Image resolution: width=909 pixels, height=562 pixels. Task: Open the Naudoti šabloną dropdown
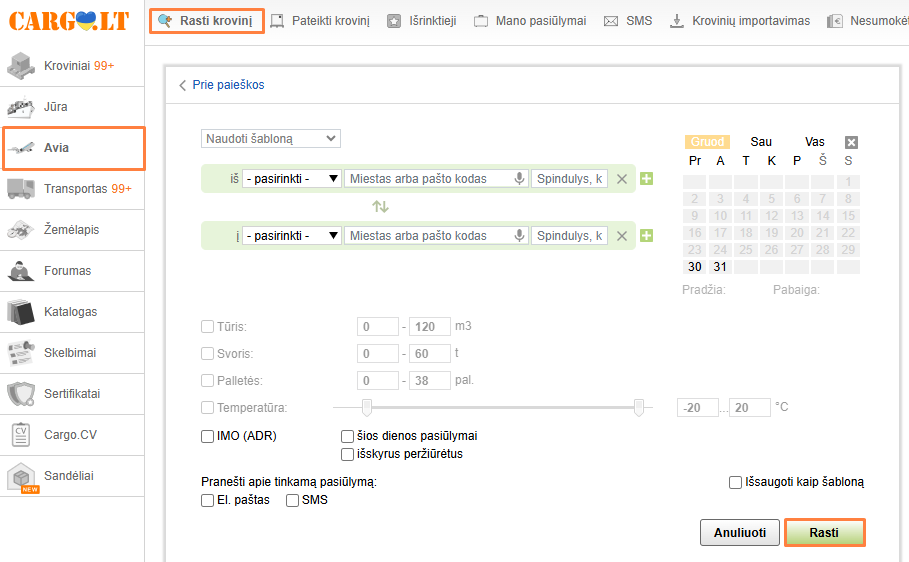(271, 139)
